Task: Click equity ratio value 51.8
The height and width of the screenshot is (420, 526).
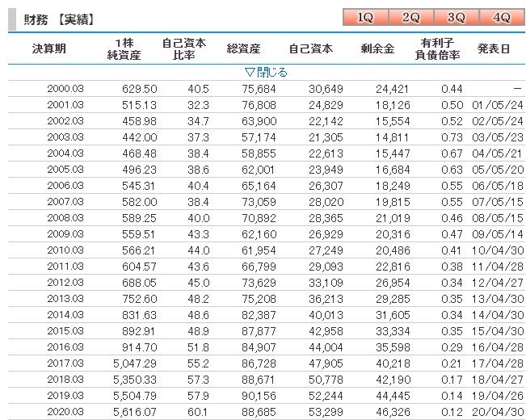Action: pos(198,347)
